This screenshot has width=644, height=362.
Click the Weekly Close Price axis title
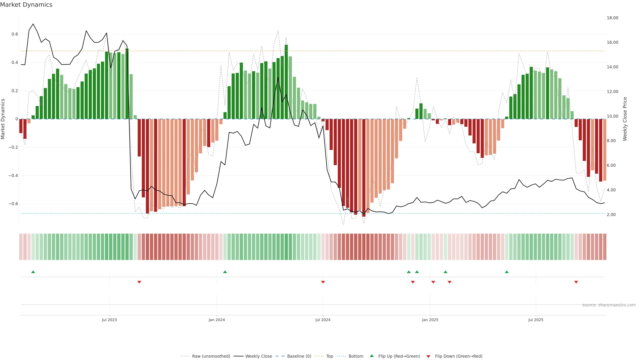(625, 119)
